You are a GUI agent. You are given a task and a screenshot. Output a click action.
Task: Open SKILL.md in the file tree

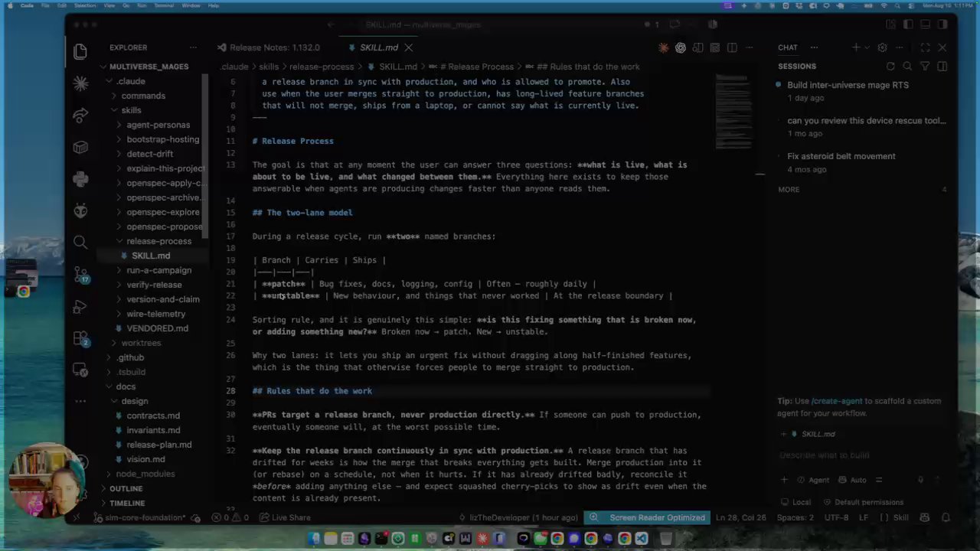point(151,256)
